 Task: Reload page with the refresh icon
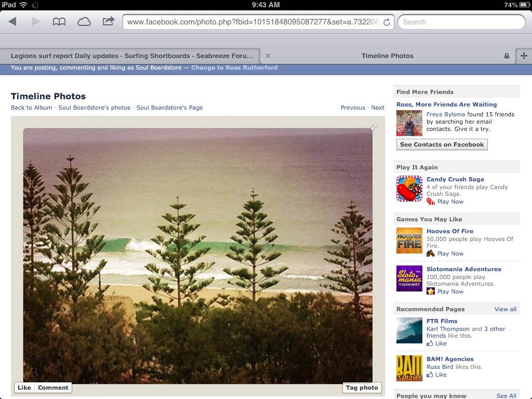tap(387, 22)
